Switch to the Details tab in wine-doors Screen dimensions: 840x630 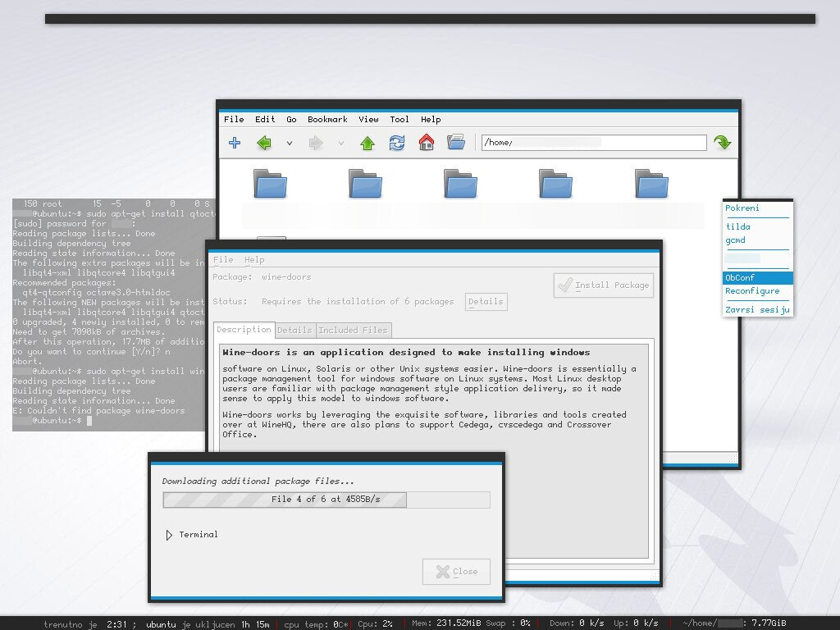(x=294, y=330)
